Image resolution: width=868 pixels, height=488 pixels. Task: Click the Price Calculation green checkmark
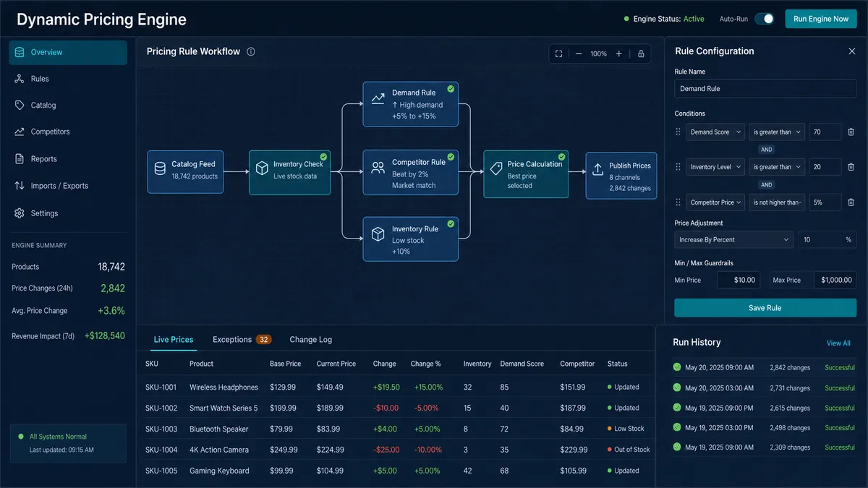click(561, 156)
